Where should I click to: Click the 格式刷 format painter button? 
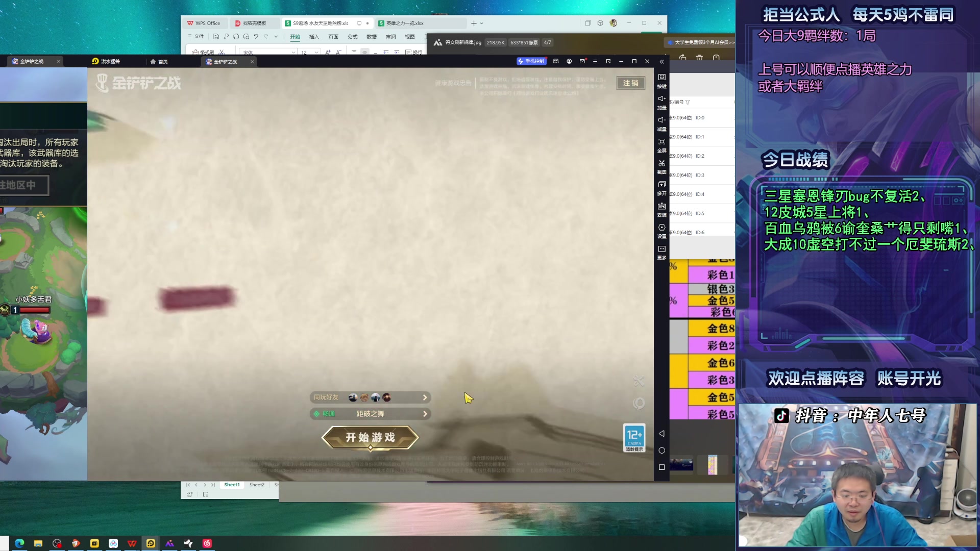pyautogui.click(x=204, y=52)
